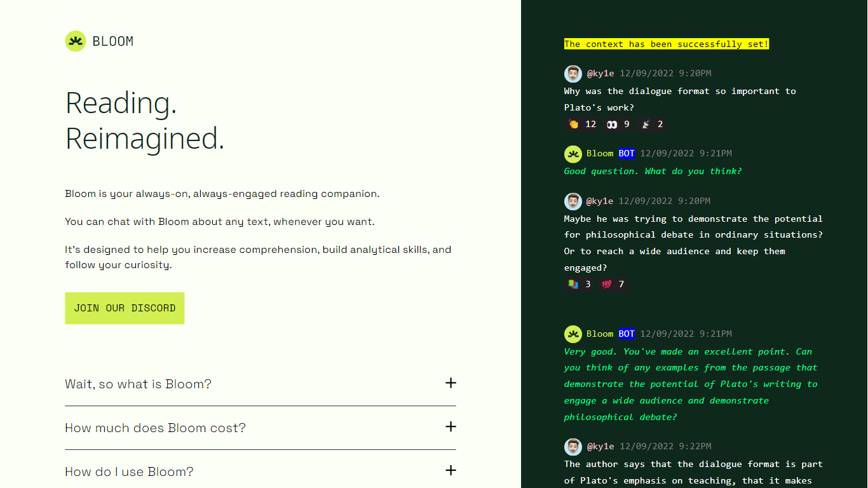
Task: Open the 'How do I use Bloom?' question
Action: tap(261, 471)
